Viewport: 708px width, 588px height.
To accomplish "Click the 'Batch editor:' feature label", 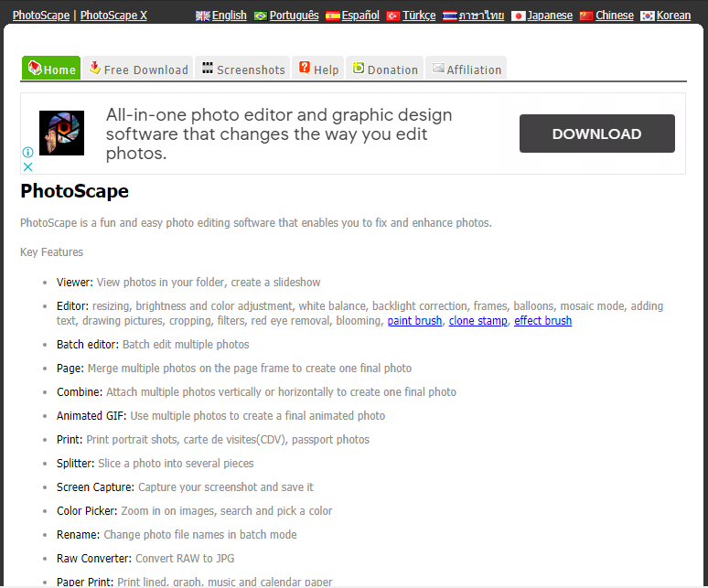I will pos(88,345).
